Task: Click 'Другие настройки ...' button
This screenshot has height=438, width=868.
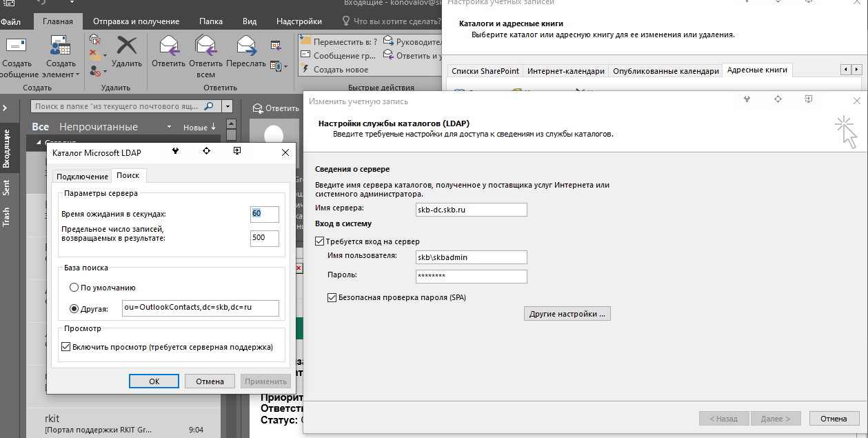Action: click(x=567, y=314)
